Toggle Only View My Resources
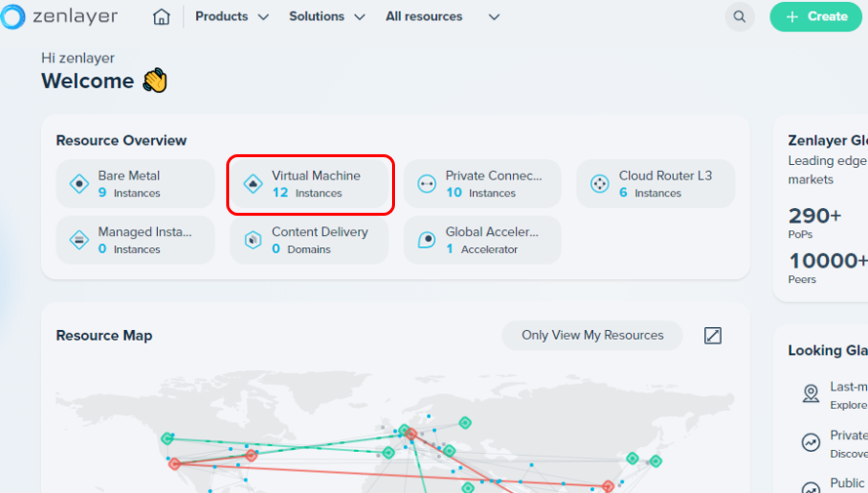This screenshot has width=868, height=493. pyautogui.click(x=592, y=335)
